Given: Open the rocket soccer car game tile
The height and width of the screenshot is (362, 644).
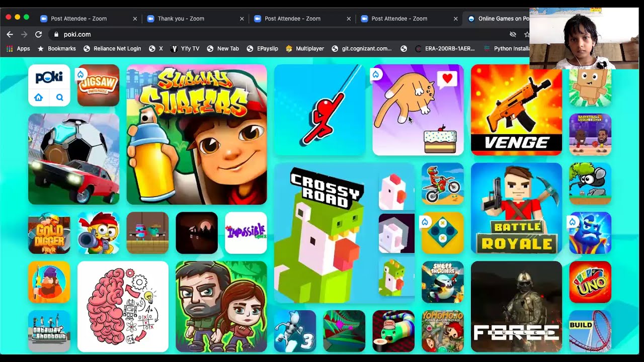Looking at the screenshot, I should point(74,159).
